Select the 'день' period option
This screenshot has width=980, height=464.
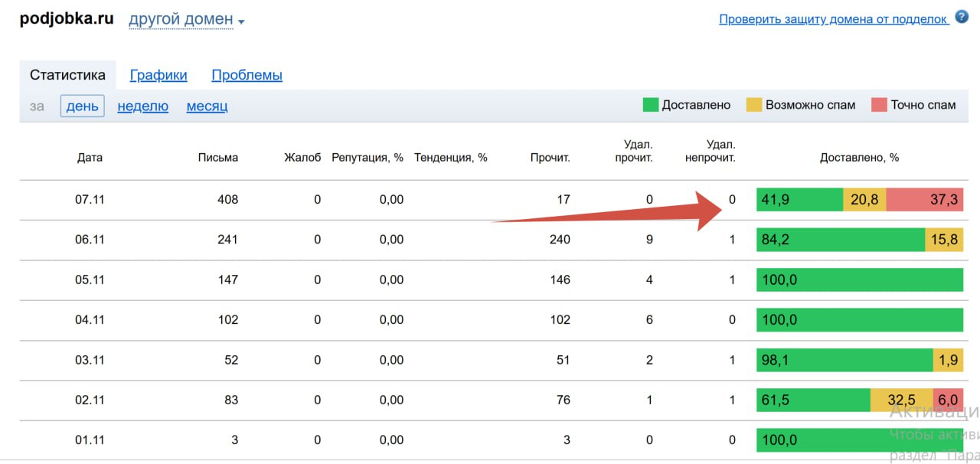(82, 106)
